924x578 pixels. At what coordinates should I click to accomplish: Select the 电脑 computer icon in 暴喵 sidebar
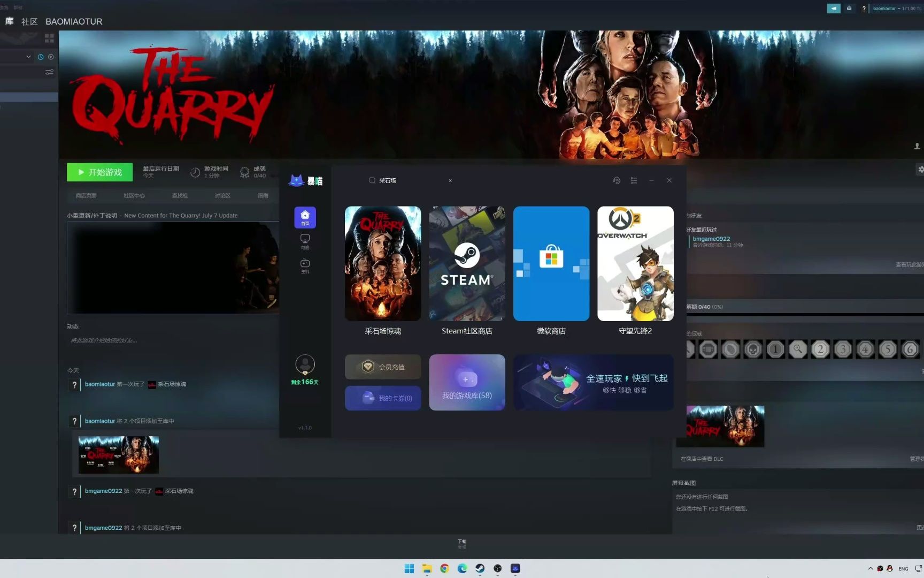(x=305, y=241)
